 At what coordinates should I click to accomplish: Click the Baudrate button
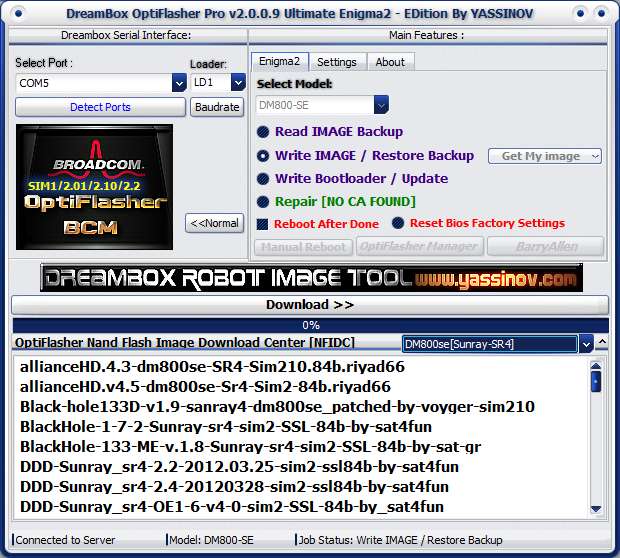[217, 107]
